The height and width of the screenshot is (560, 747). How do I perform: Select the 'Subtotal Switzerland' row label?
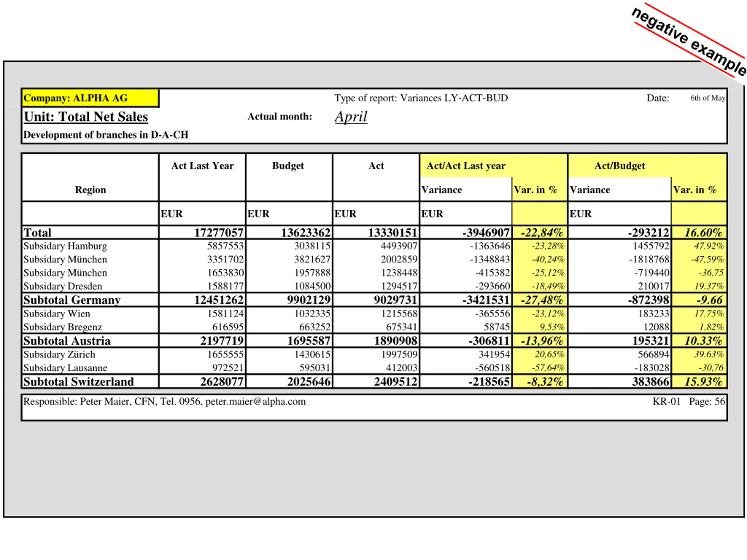[79, 382]
